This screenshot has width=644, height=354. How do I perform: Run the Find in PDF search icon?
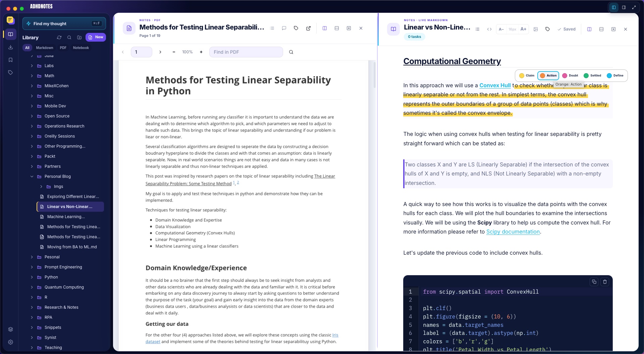[291, 52]
